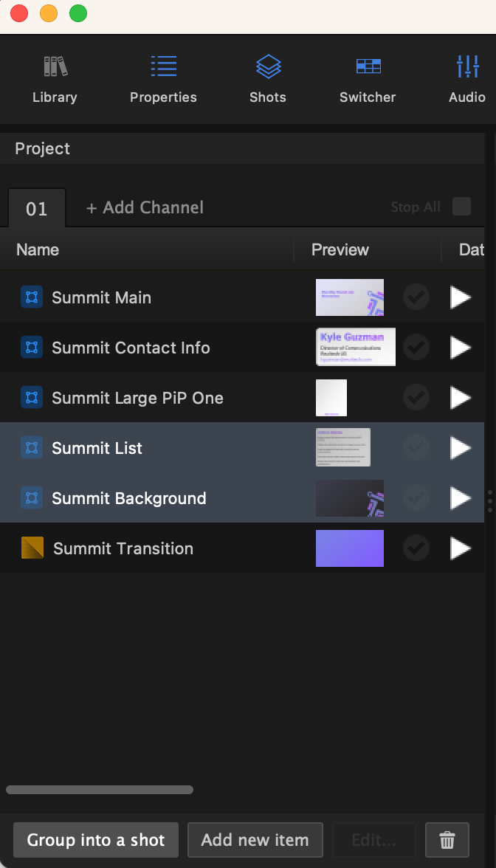Expand channel options with Add Channel

145,207
